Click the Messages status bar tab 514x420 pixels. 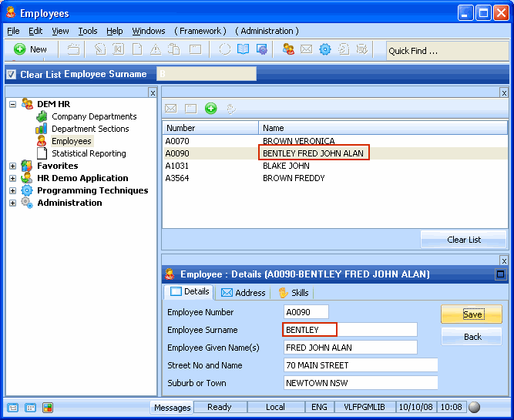[172, 407]
